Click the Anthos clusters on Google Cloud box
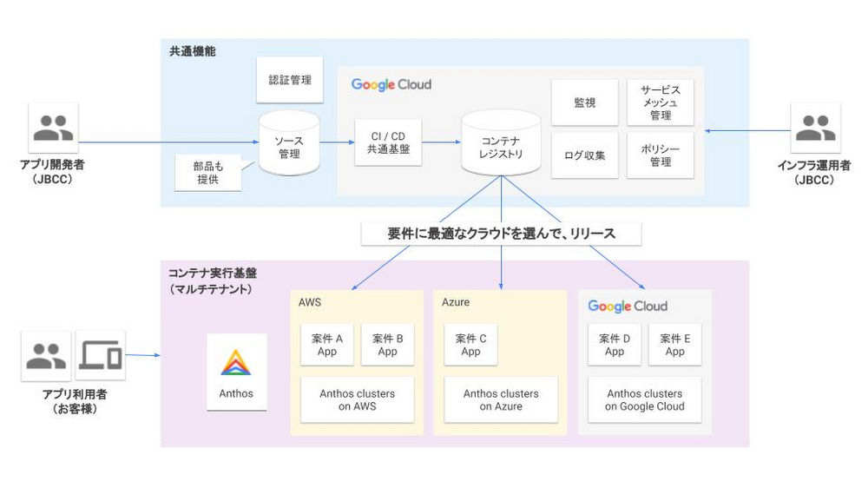This screenshot has width=868, height=488. [644, 400]
